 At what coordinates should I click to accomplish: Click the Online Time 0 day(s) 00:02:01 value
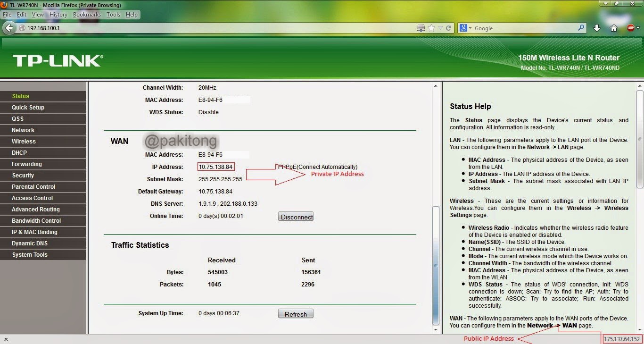click(x=221, y=216)
